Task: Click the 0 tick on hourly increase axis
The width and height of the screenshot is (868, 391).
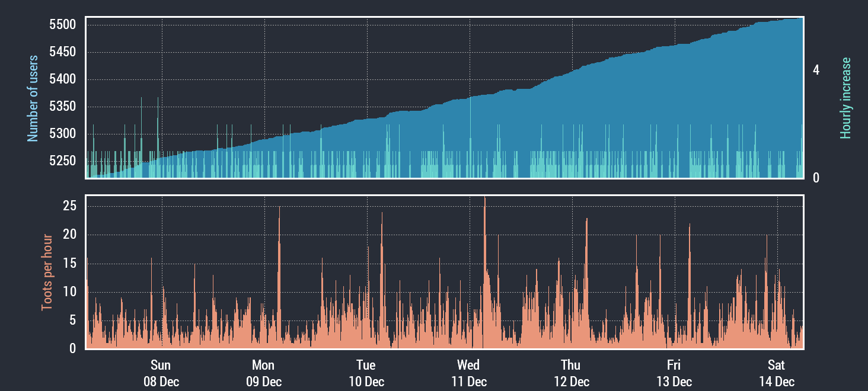Action: point(816,178)
